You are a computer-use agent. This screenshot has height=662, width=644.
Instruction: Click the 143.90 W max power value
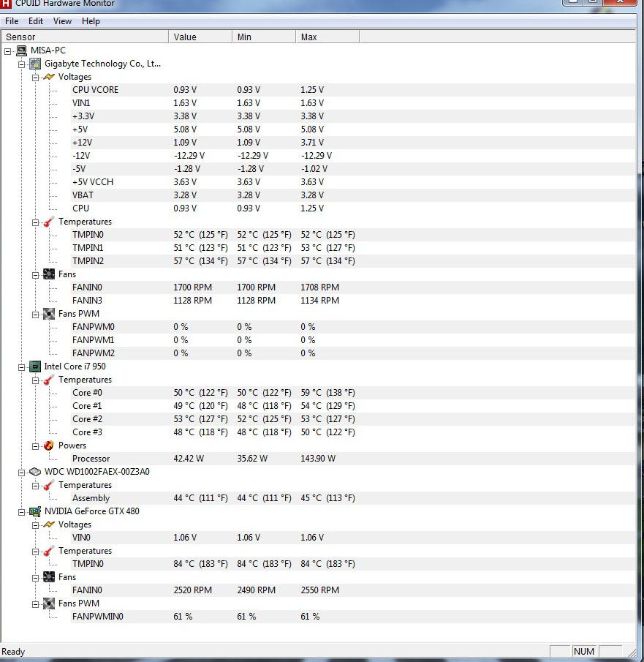318,459
